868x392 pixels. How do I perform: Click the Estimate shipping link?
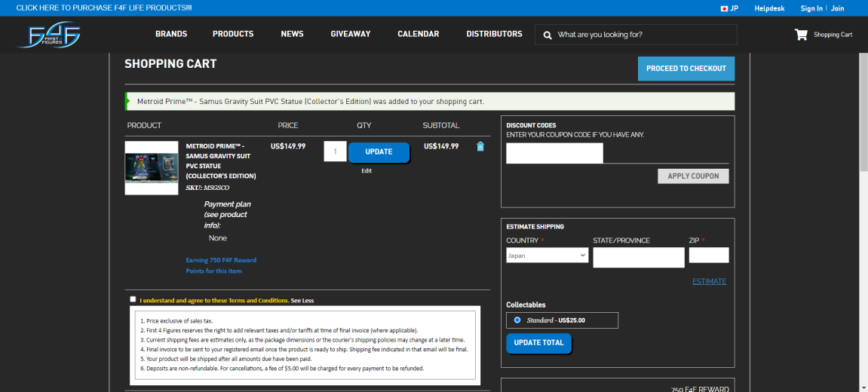[709, 281]
